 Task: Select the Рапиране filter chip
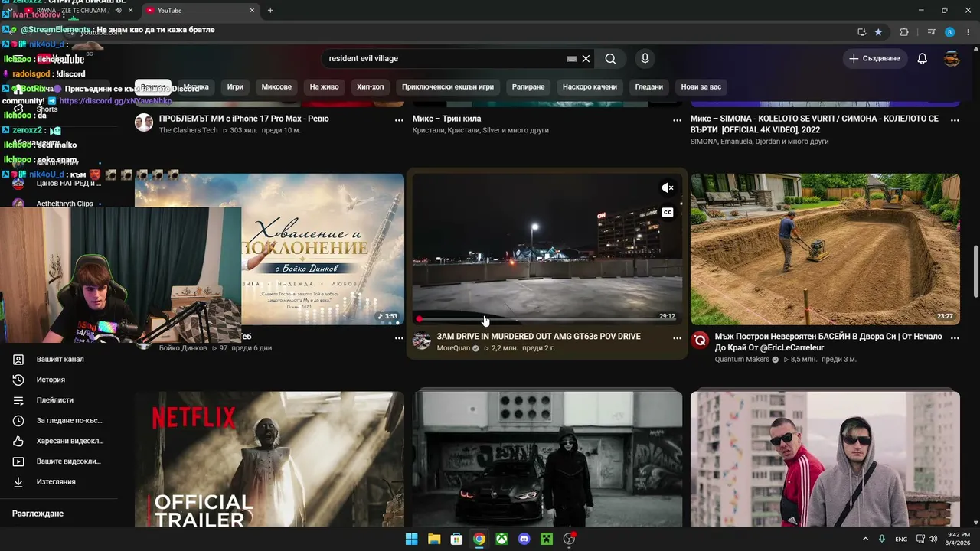point(528,86)
